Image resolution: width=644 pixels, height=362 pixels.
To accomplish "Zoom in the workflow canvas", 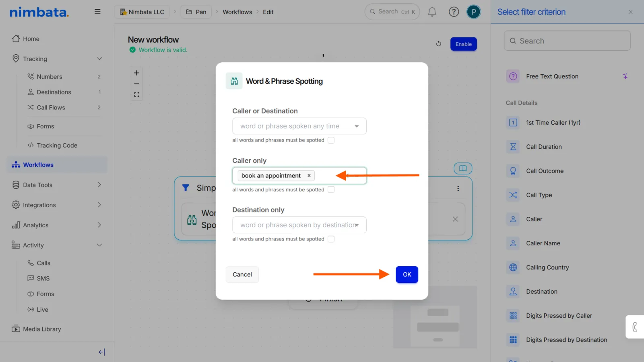I will click(x=136, y=73).
